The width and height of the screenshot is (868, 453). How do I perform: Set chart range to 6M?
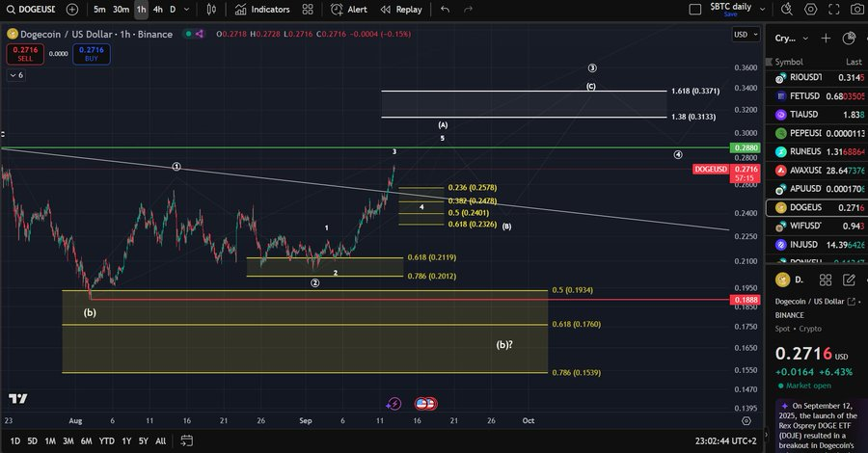click(x=87, y=440)
